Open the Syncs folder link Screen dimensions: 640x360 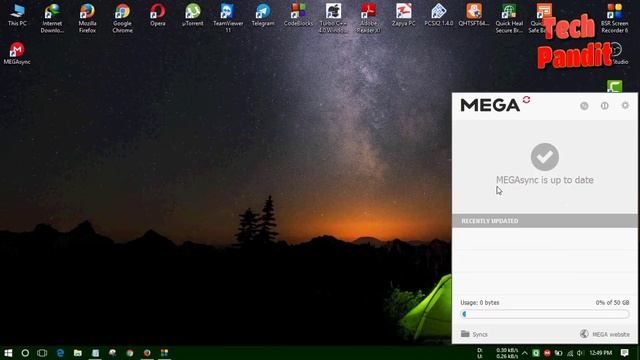click(474, 334)
